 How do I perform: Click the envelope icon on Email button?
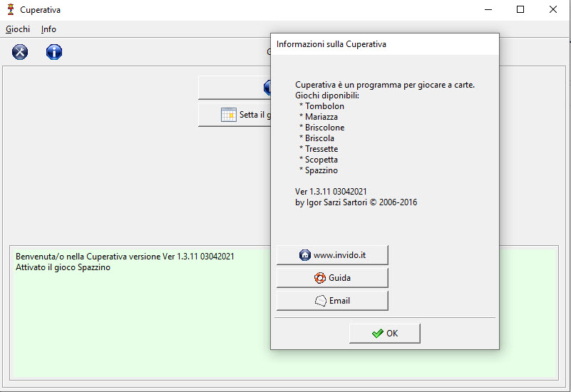tap(321, 301)
